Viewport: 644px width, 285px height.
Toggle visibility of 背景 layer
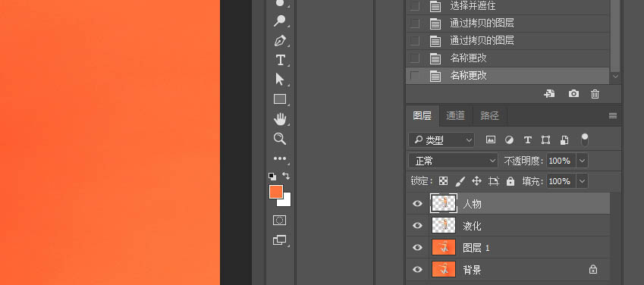tap(417, 269)
